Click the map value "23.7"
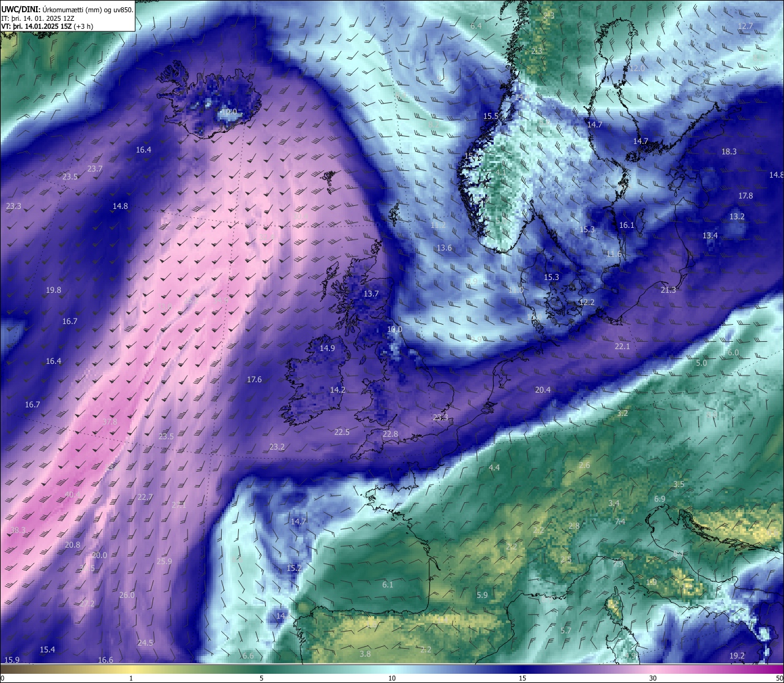This screenshot has width=784, height=683. (95, 169)
